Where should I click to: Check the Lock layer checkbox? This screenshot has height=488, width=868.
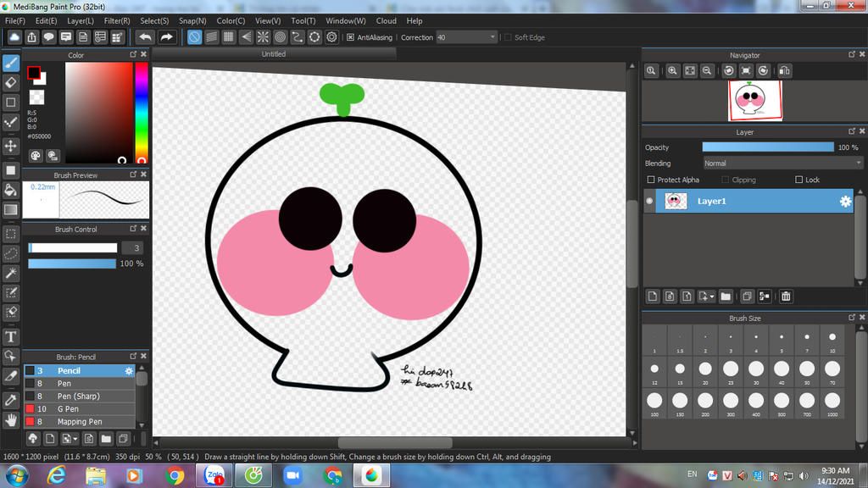[x=798, y=180]
